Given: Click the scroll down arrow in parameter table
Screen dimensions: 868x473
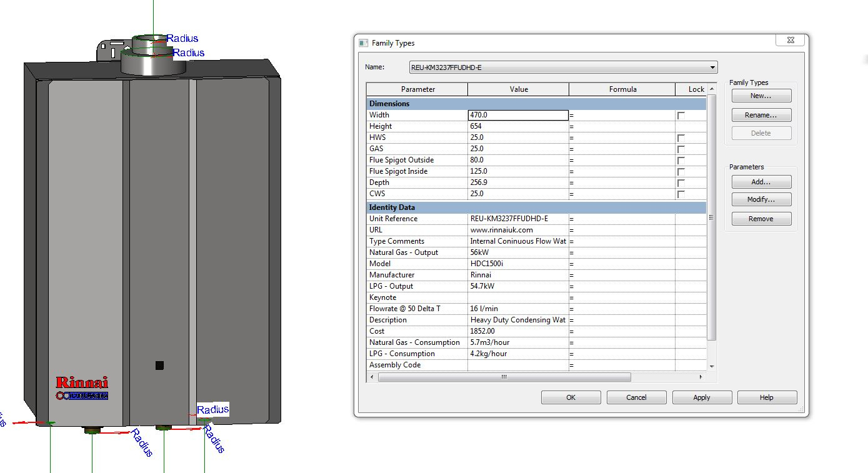Looking at the screenshot, I should point(712,366).
